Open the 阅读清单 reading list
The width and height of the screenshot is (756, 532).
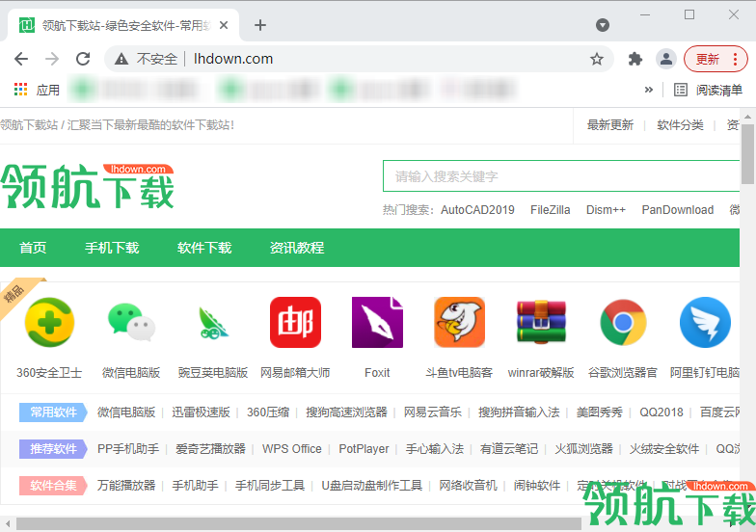tap(708, 90)
